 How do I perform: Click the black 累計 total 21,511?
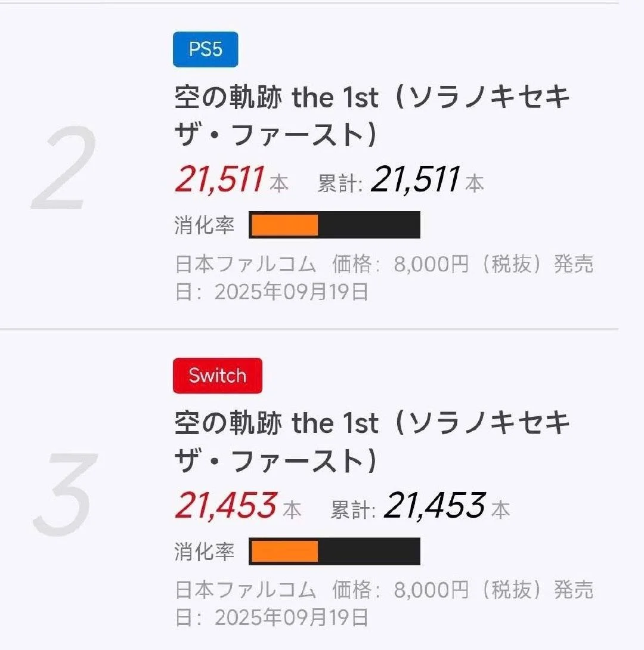click(415, 179)
